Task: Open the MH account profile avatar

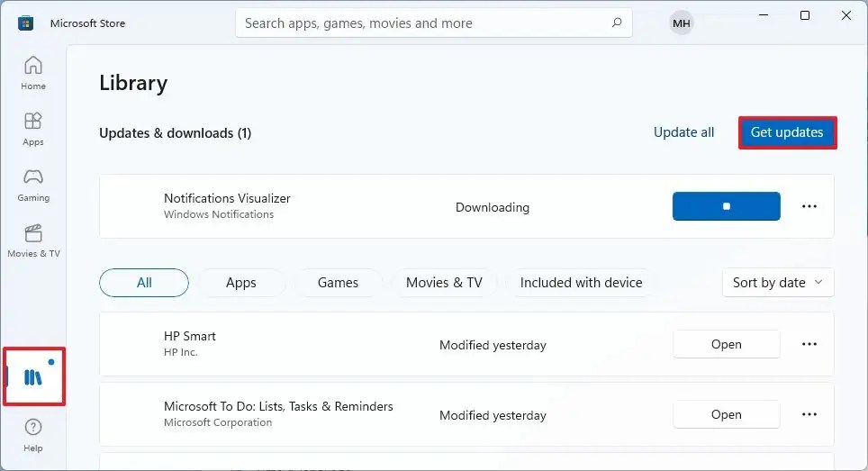Action: (x=682, y=23)
